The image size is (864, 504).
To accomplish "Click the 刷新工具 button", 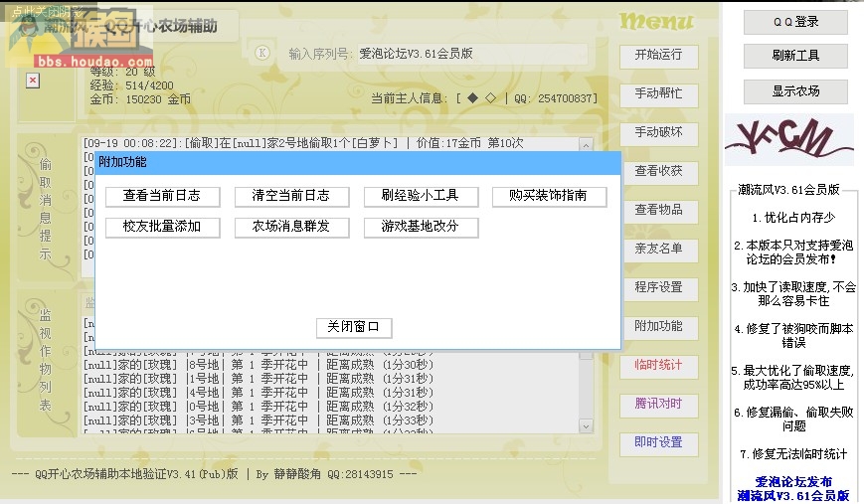I will point(795,56).
